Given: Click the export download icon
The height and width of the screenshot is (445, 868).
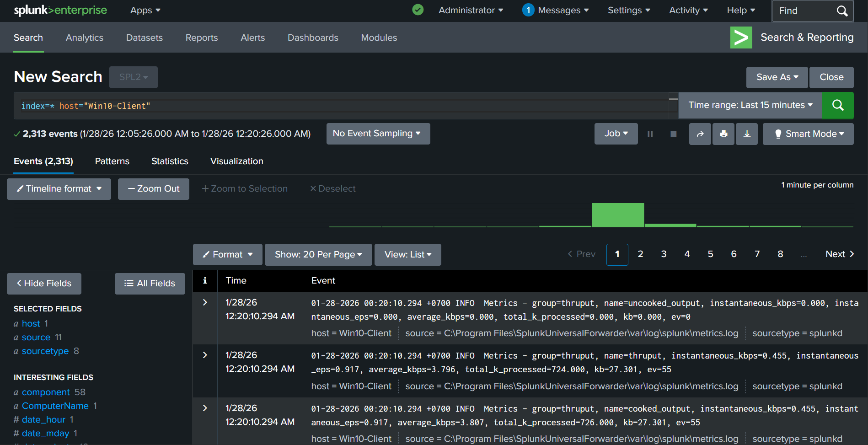Looking at the screenshot, I should click(747, 134).
